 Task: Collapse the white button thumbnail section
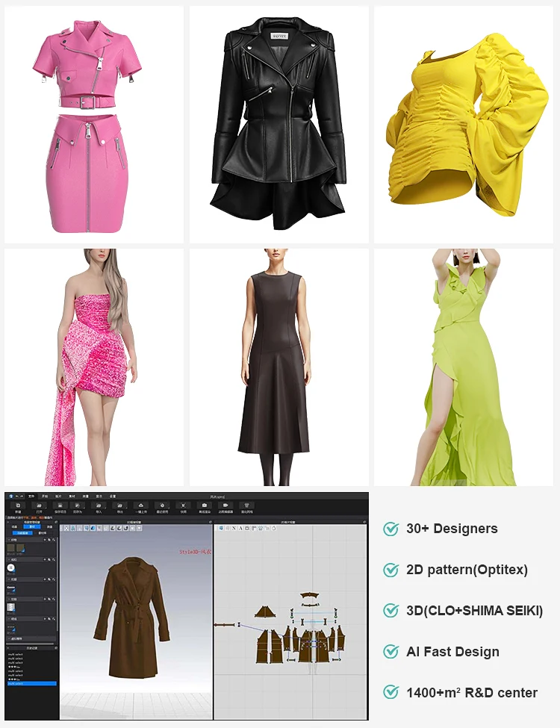tap(9, 559)
